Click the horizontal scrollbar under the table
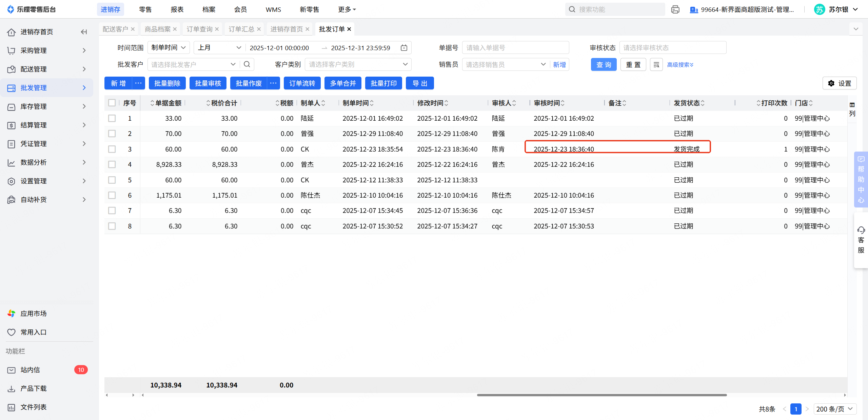Image resolution: width=868 pixels, height=420 pixels. point(601,395)
